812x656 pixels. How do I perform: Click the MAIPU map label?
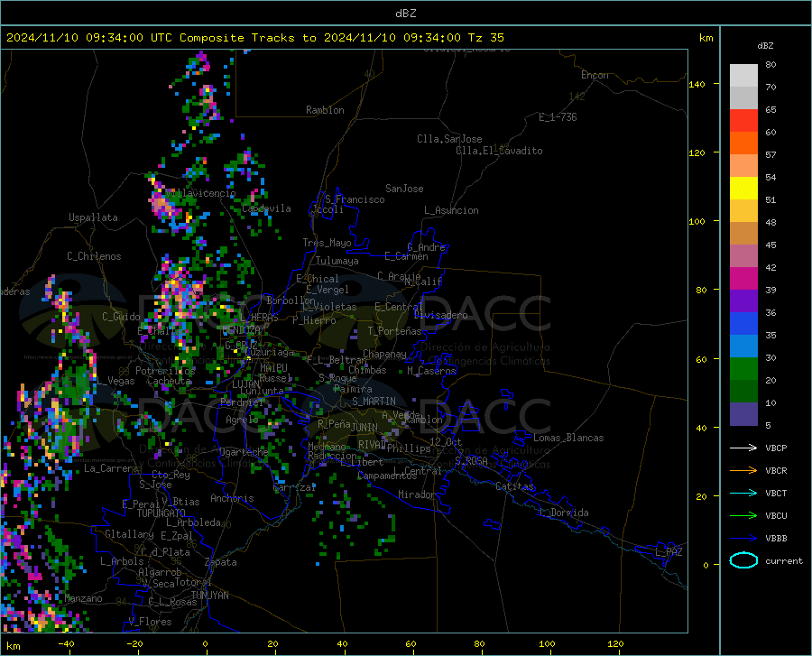coord(273,367)
